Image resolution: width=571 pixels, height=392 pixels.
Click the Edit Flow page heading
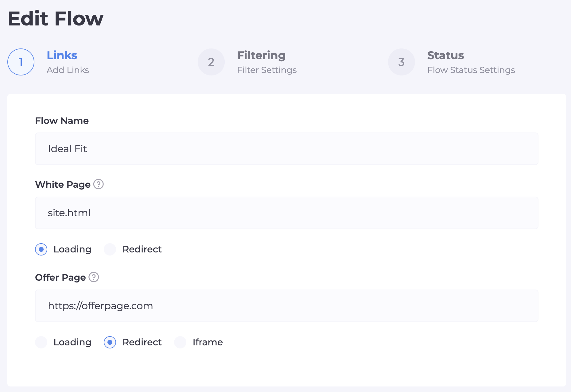[x=56, y=19]
